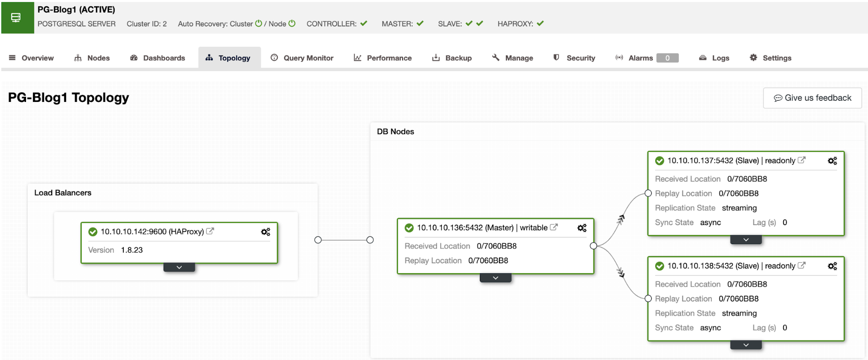This screenshot has width=868, height=360.
Task: Open the Nodes tab
Action: tap(92, 58)
